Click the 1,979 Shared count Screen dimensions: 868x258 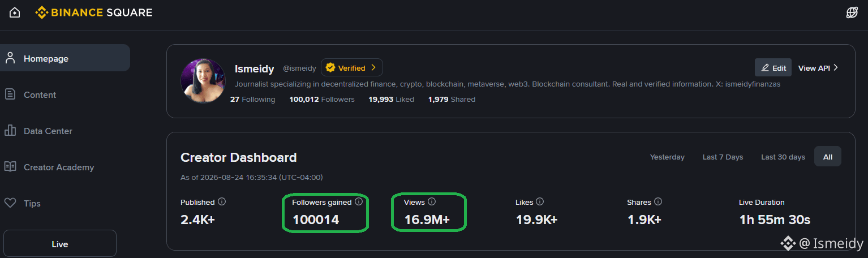(x=452, y=99)
